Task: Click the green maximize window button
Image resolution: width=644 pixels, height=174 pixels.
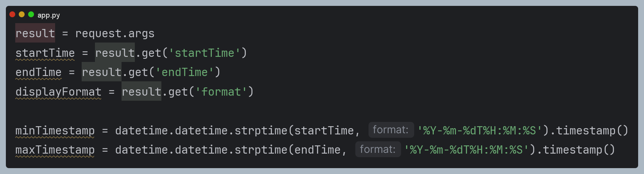Action: [31, 14]
